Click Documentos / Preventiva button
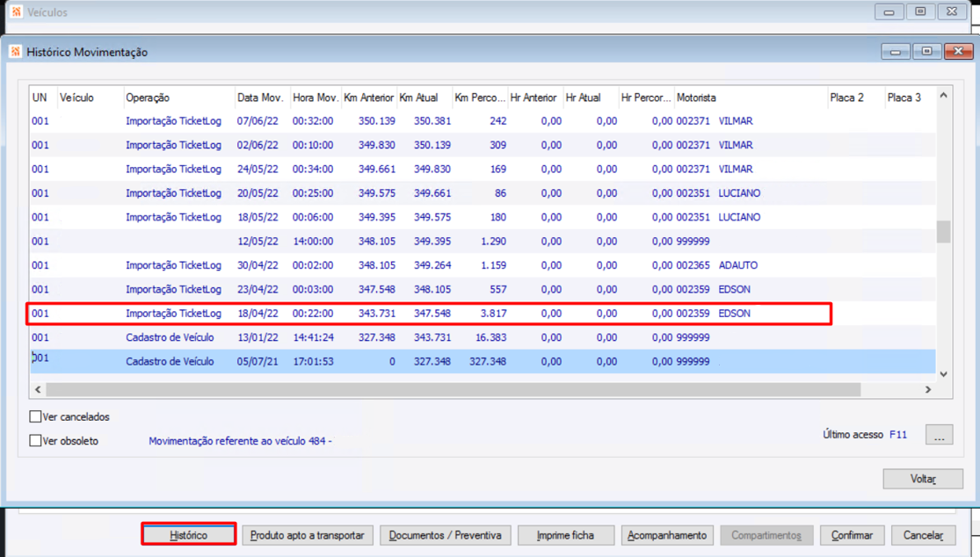The height and width of the screenshot is (557, 980). pyautogui.click(x=445, y=535)
